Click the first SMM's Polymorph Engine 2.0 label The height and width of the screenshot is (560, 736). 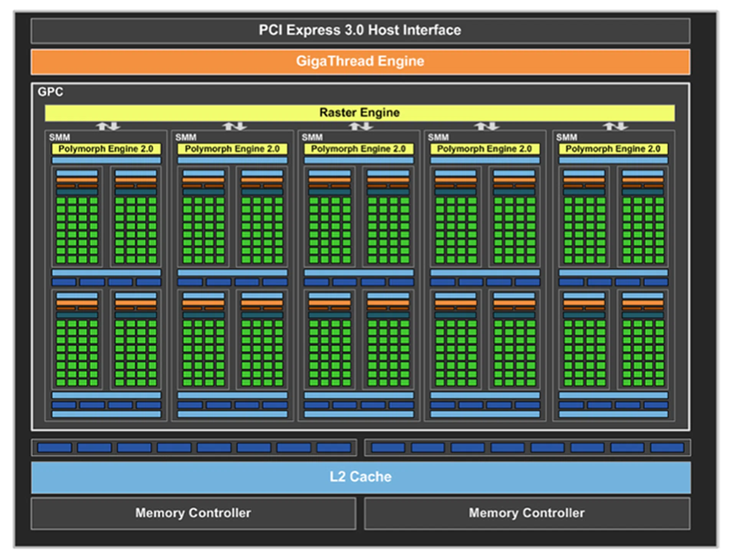pos(106,149)
